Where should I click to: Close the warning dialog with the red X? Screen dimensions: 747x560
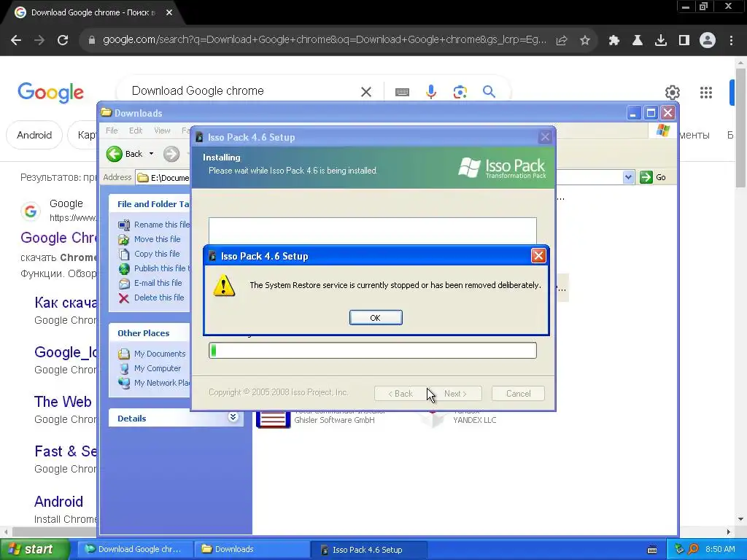coord(538,256)
